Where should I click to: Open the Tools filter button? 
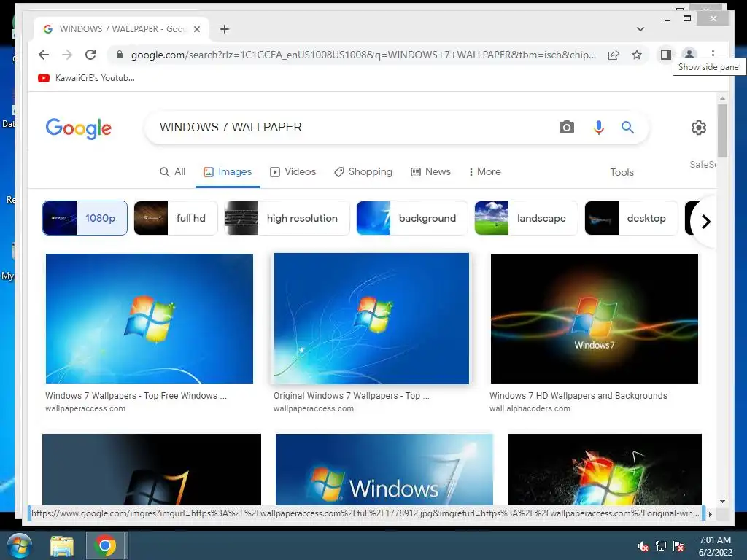[x=622, y=172]
